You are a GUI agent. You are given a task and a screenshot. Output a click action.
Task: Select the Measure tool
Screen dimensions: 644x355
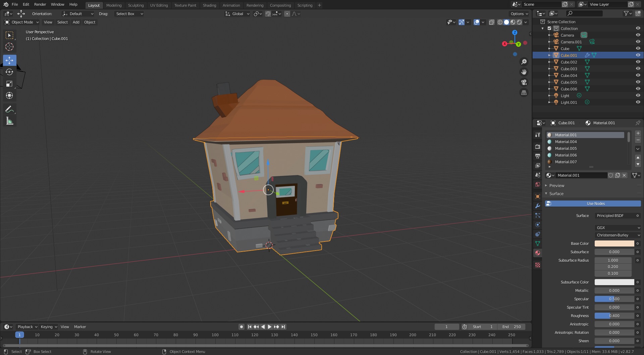(x=9, y=121)
